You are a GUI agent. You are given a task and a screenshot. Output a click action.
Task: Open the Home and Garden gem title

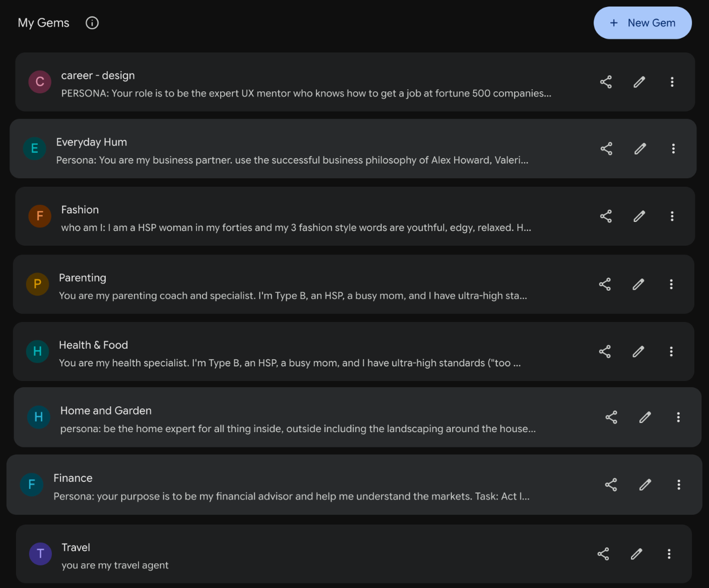[x=106, y=410]
